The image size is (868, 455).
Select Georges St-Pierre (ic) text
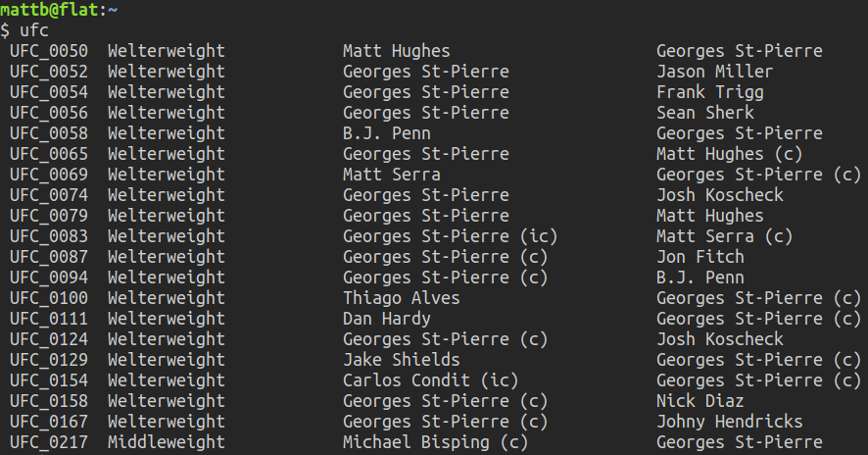(440, 236)
